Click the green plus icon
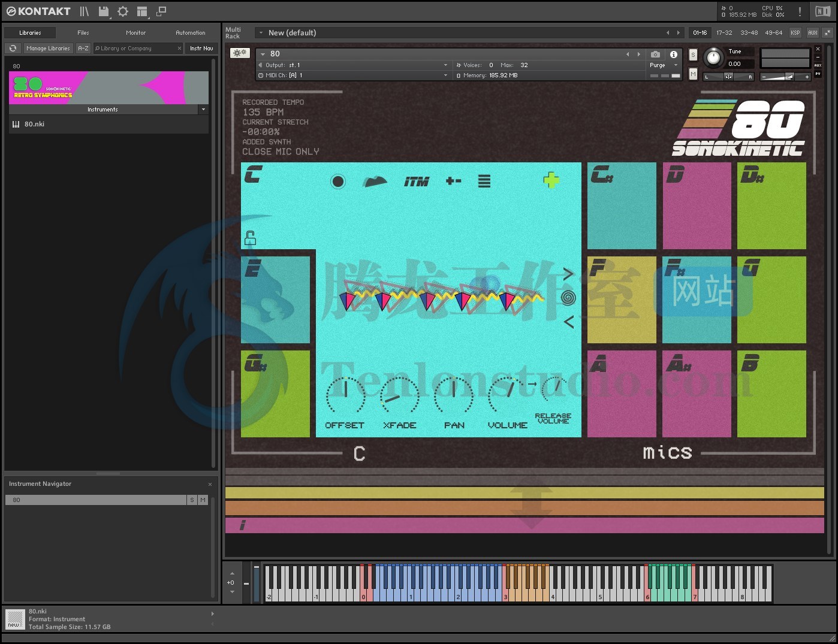 click(551, 179)
